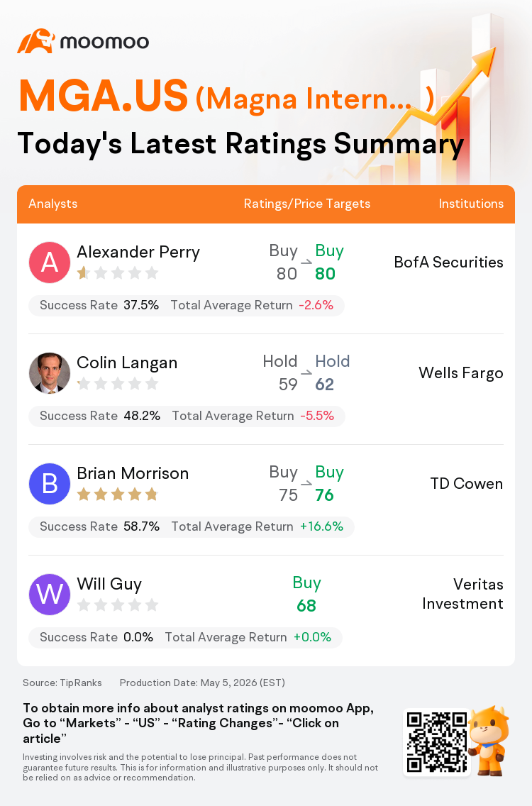Select Brian Morrison's blue B avatar
This screenshot has height=806, width=532.
[x=50, y=484]
